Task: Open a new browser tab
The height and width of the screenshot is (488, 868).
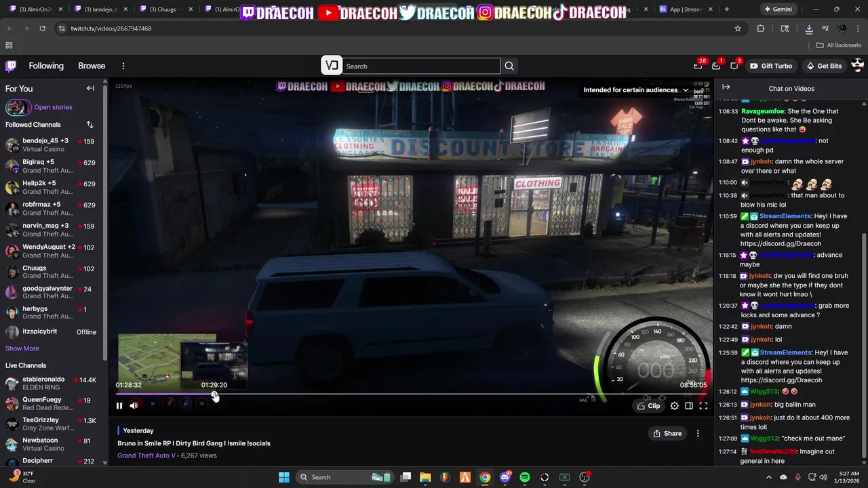Action: tap(727, 9)
